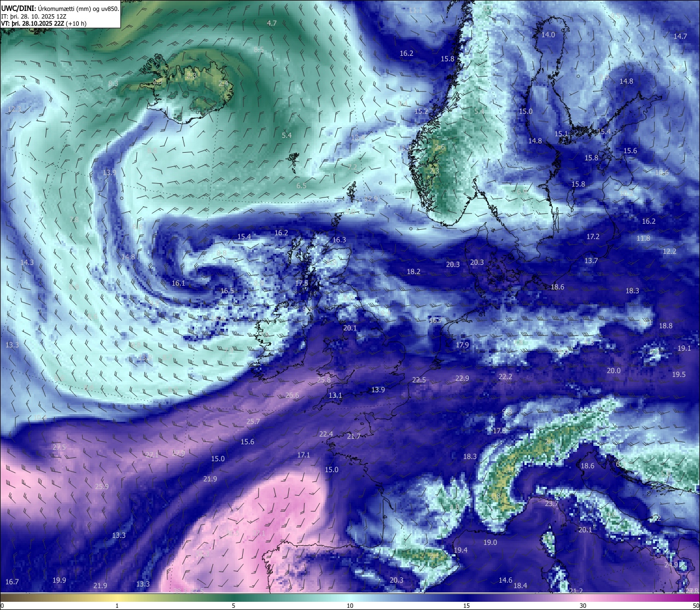Click the legend tick label 10
700x610 pixels.
click(350, 606)
